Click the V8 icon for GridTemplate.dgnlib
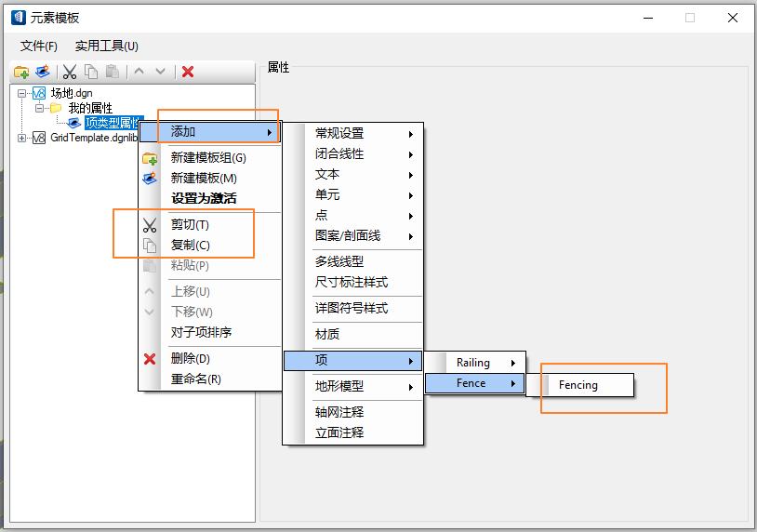Viewport: 757px width, 532px height. (x=39, y=138)
